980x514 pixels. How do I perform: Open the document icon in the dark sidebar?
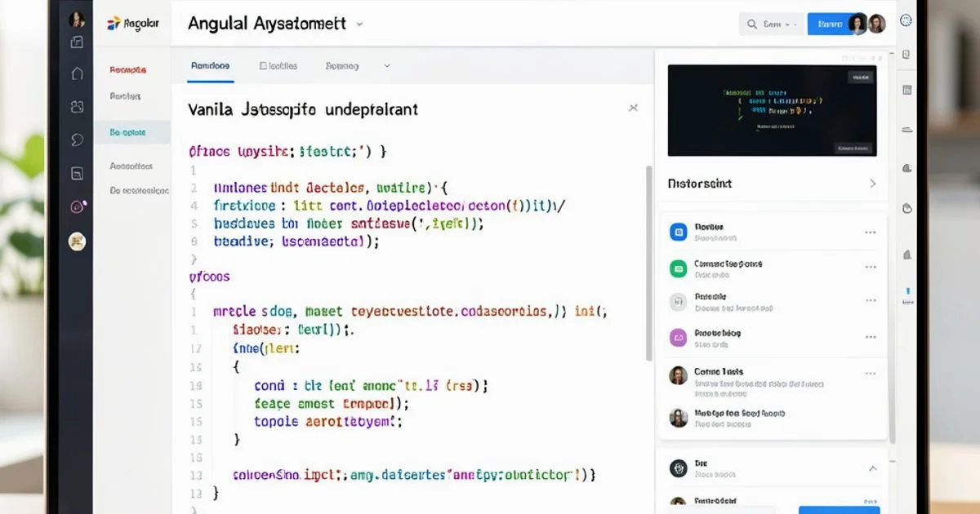(77, 172)
